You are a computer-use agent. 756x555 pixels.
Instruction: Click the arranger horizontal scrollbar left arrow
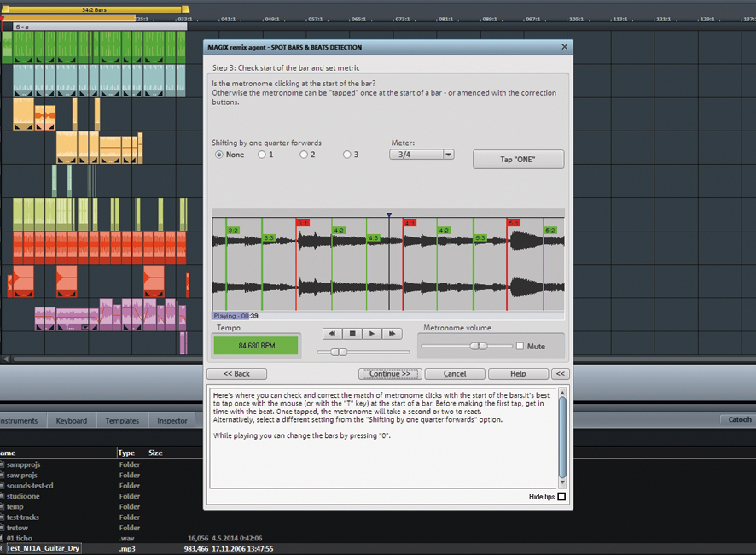(x=6, y=359)
